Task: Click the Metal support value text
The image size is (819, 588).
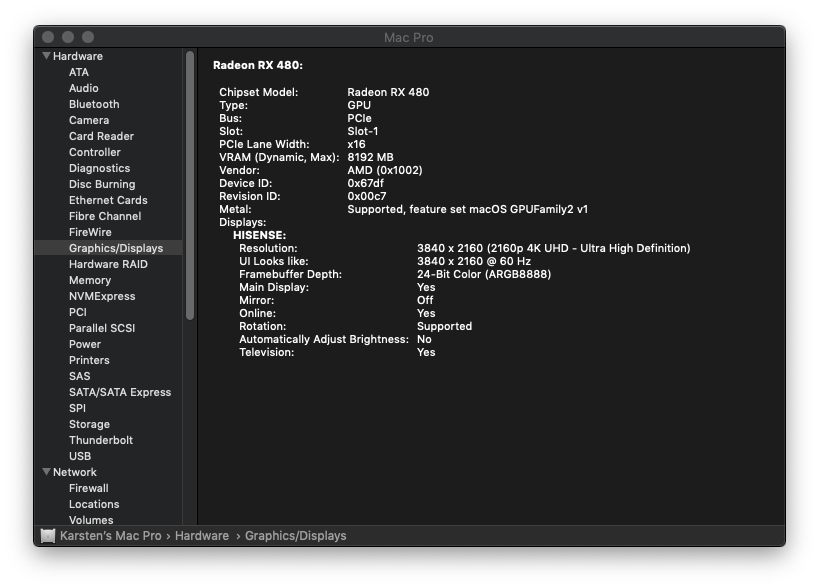Action: click(467, 209)
